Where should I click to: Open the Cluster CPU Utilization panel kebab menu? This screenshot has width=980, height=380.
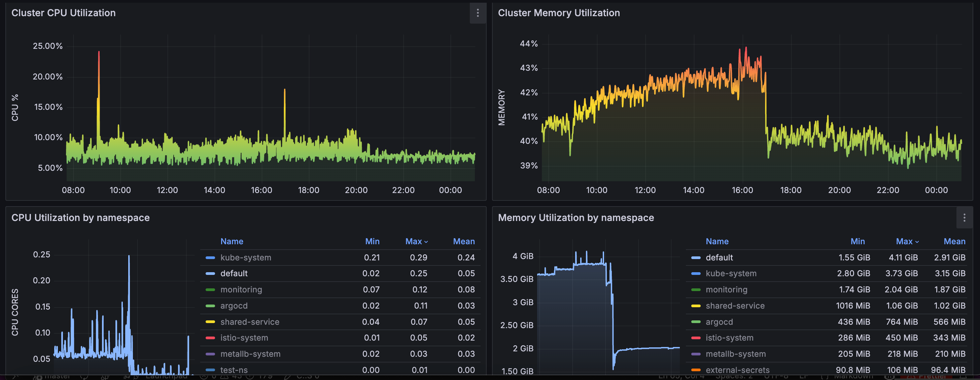pyautogui.click(x=478, y=13)
